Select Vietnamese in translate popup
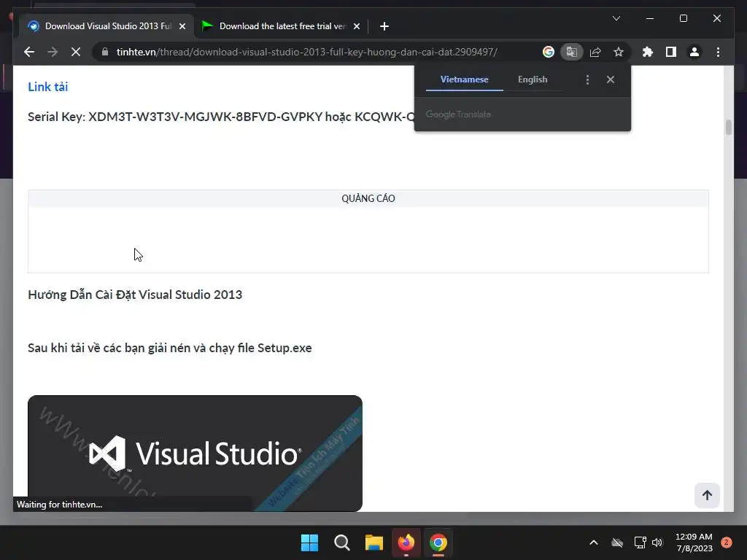Screen dimensions: 747x560 tap(464, 79)
